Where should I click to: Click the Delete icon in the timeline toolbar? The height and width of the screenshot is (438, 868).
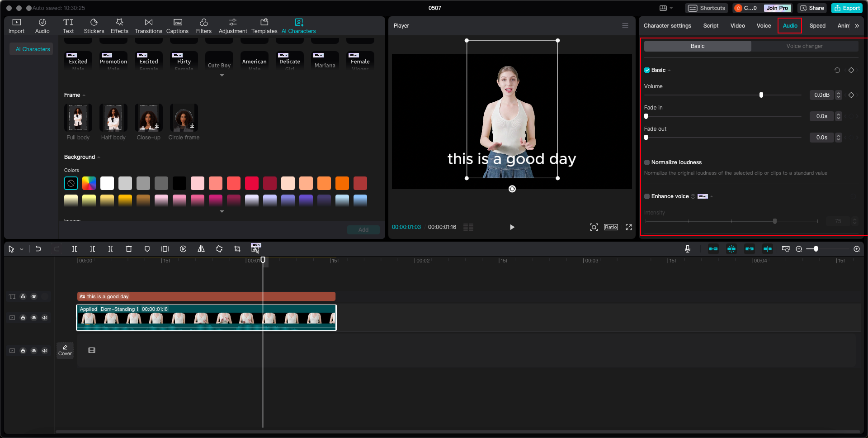[129, 249]
